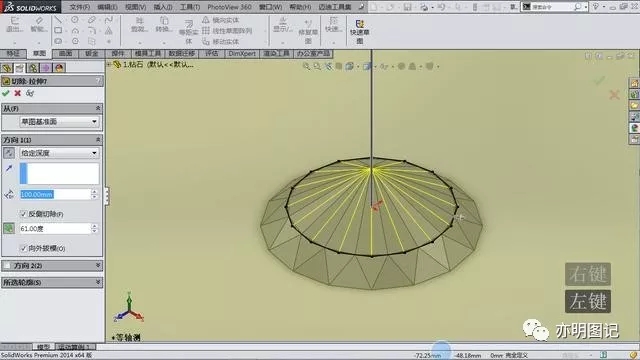Open SolidWorks Resources in the right task pane
This screenshot has width=640, height=360.
click(634, 83)
